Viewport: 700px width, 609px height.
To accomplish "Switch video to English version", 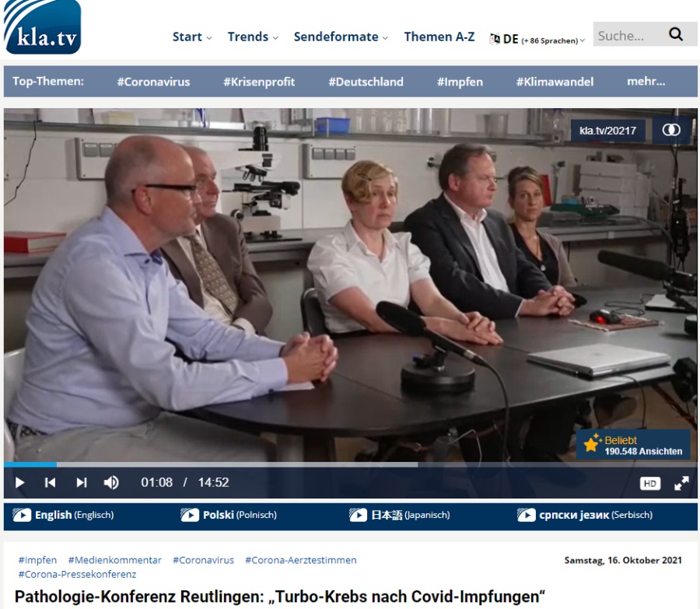I will pyautogui.click(x=64, y=515).
